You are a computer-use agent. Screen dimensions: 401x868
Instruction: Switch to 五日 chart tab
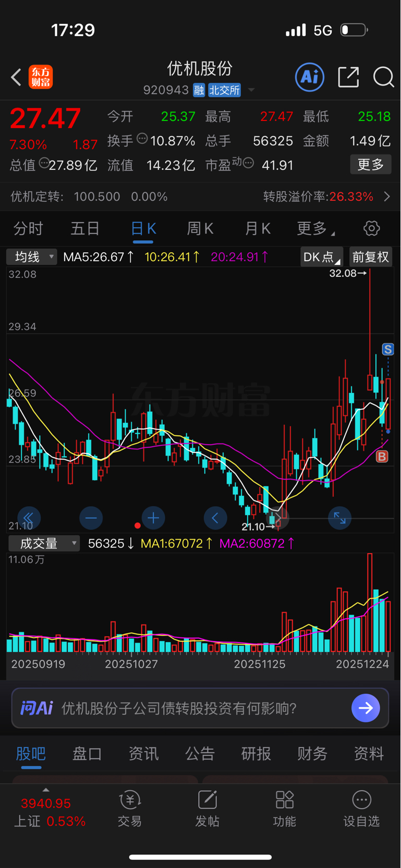pyautogui.click(x=85, y=228)
